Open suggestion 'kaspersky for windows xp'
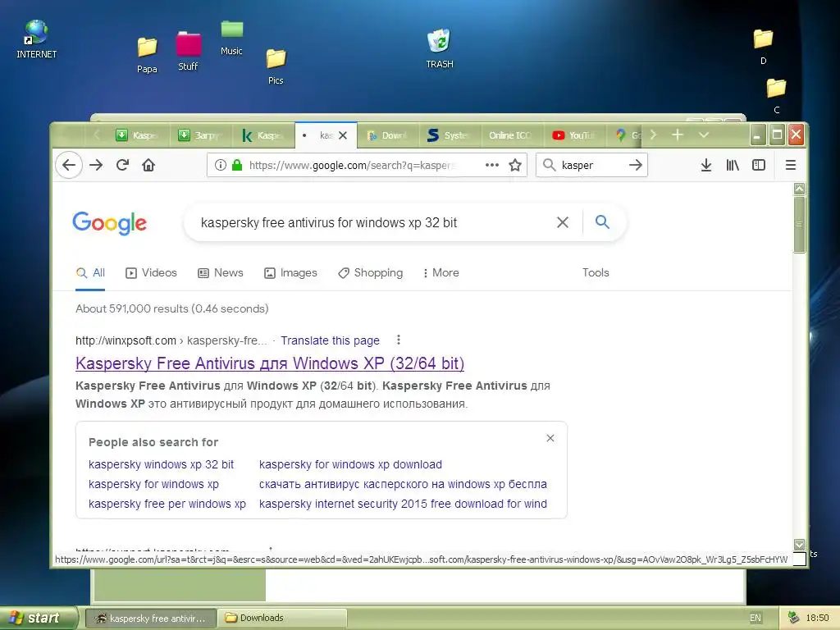This screenshot has width=840, height=630. 153,484
